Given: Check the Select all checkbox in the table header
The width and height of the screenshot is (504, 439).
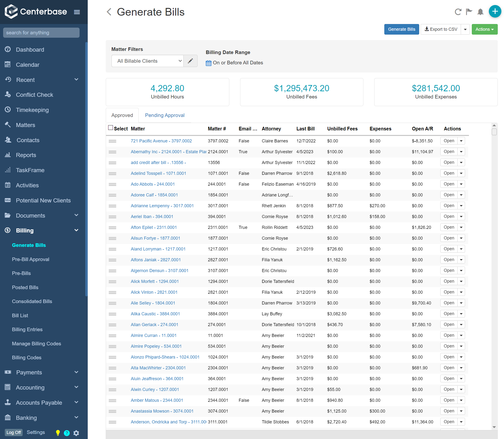Looking at the screenshot, I should pyautogui.click(x=111, y=127).
